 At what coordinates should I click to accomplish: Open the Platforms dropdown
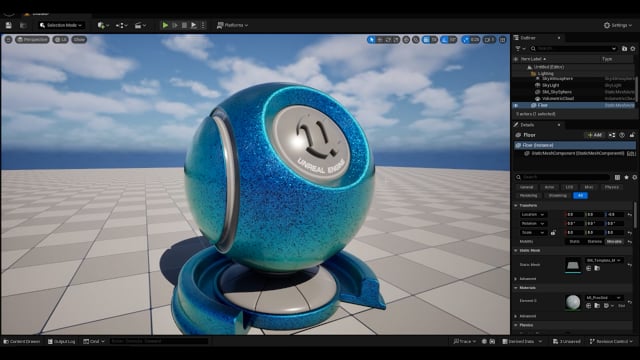[232, 25]
